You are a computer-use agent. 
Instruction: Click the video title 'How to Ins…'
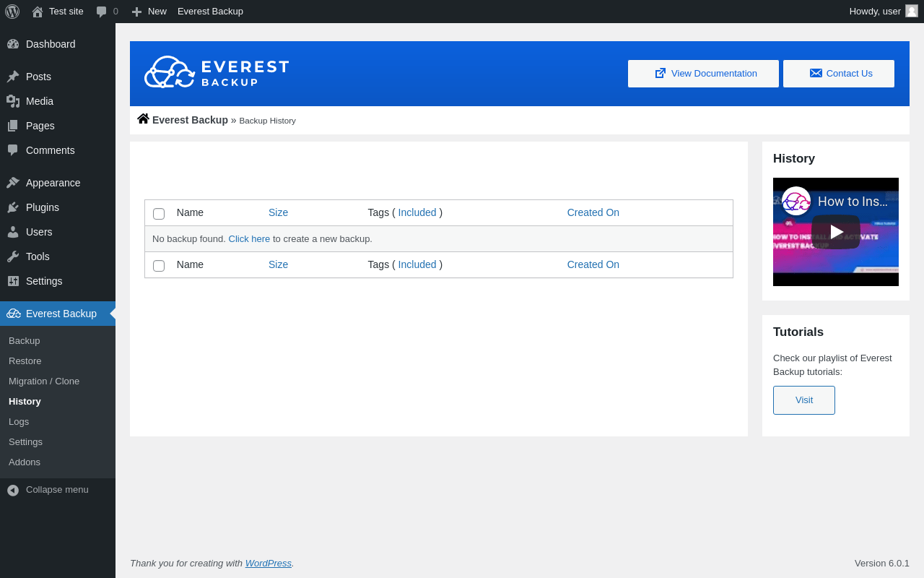click(x=853, y=202)
